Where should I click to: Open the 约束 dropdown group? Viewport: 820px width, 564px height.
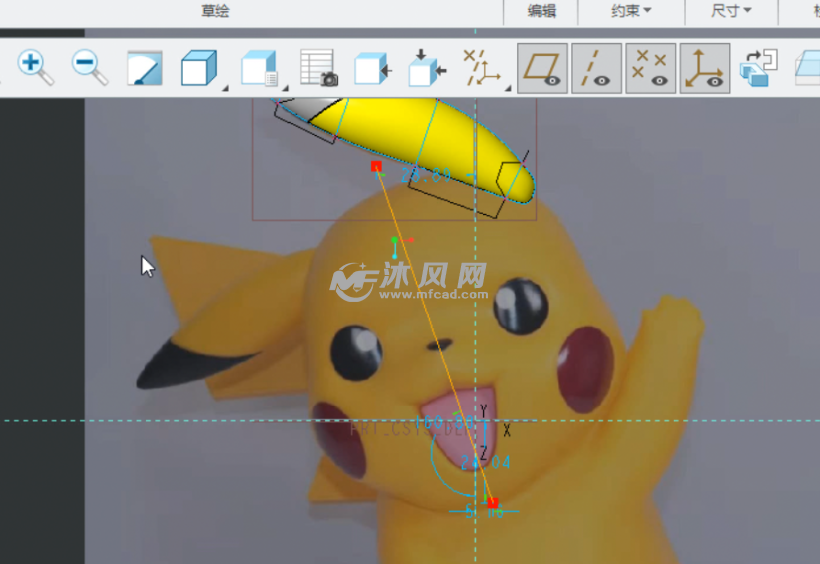(631, 10)
